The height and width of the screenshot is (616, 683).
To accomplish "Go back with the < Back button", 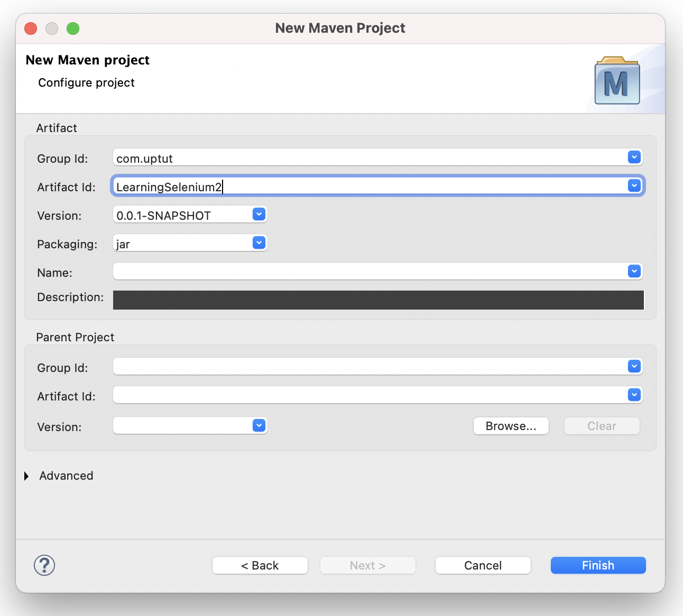I will [x=260, y=565].
